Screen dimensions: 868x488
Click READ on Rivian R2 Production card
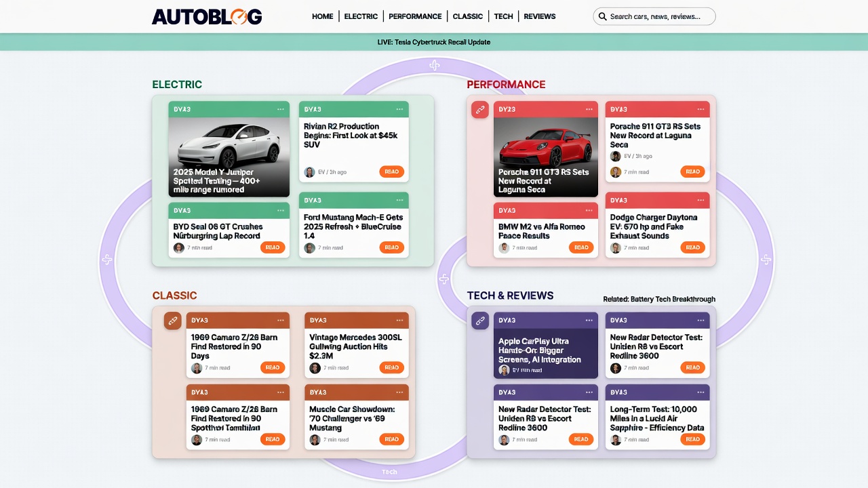(392, 172)
